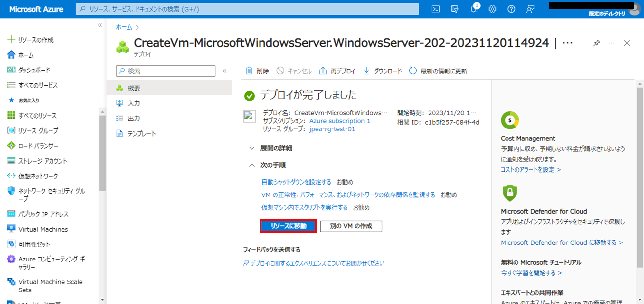Click 再デプロイ in the command bar
644x304 pixels.
337,71
